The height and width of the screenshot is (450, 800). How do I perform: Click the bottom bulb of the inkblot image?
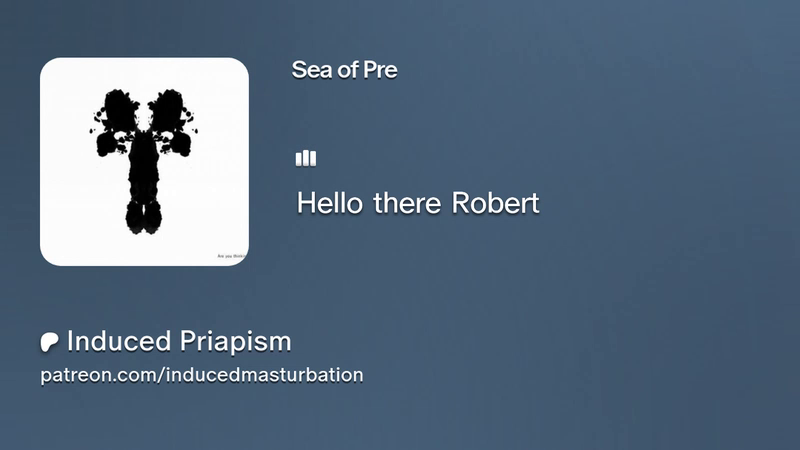pos(144,217)
